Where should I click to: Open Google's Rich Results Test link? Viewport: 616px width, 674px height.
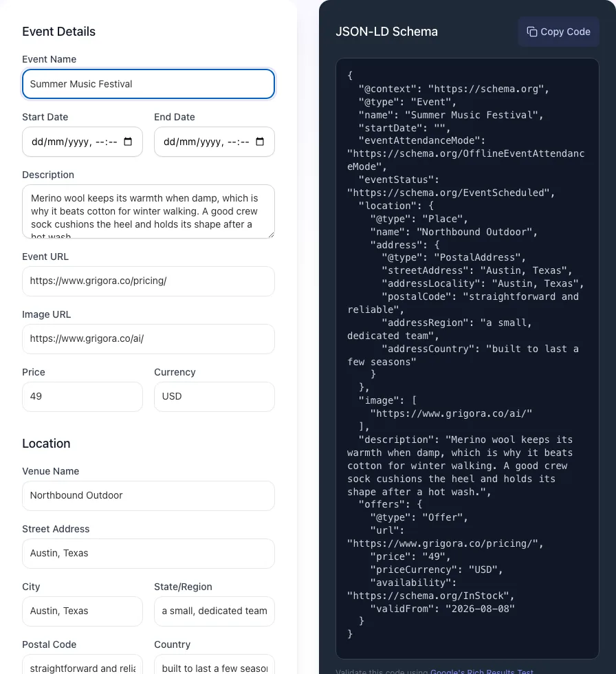482,671
